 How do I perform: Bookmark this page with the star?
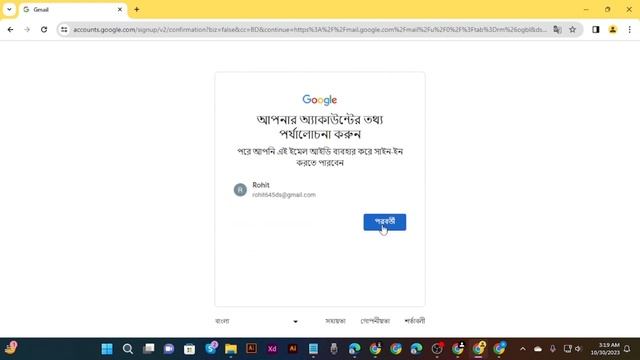point(573,29)
